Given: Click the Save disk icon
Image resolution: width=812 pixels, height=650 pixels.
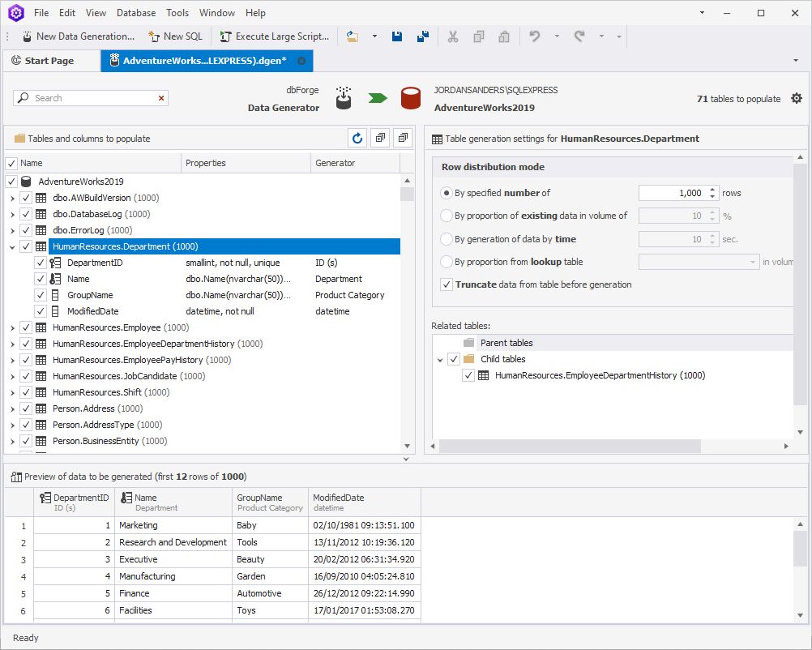Looking at the screenshot, I should 397,36.
